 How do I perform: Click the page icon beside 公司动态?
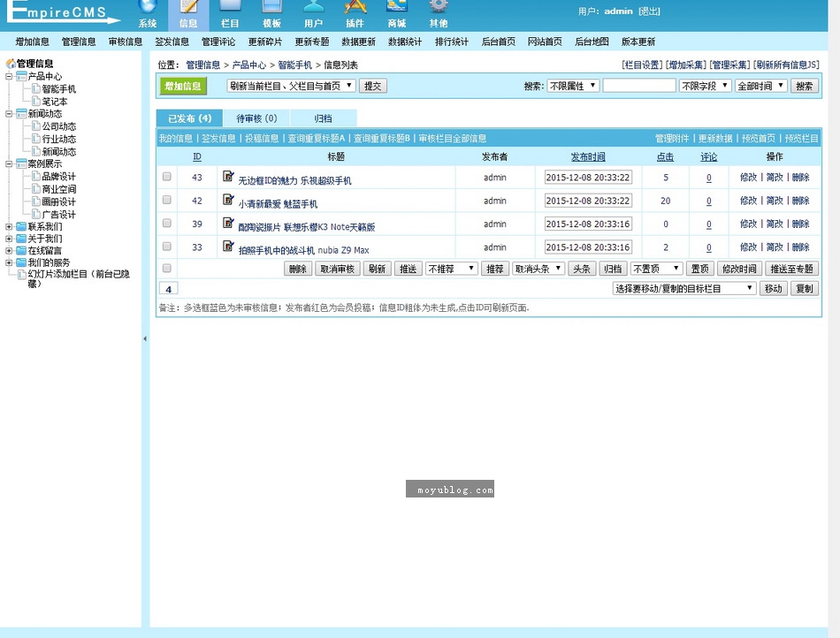point(36,126)
